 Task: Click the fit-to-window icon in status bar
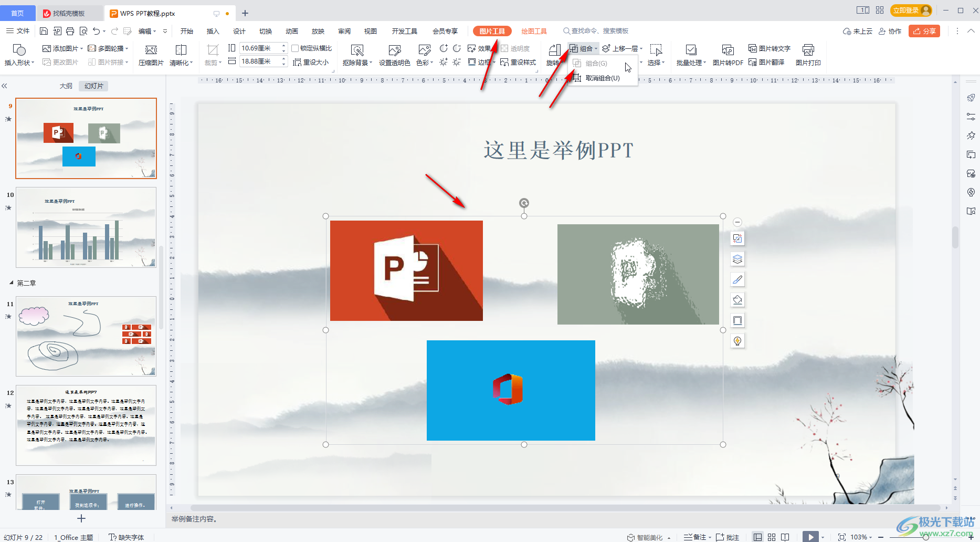tap(842, 537)
